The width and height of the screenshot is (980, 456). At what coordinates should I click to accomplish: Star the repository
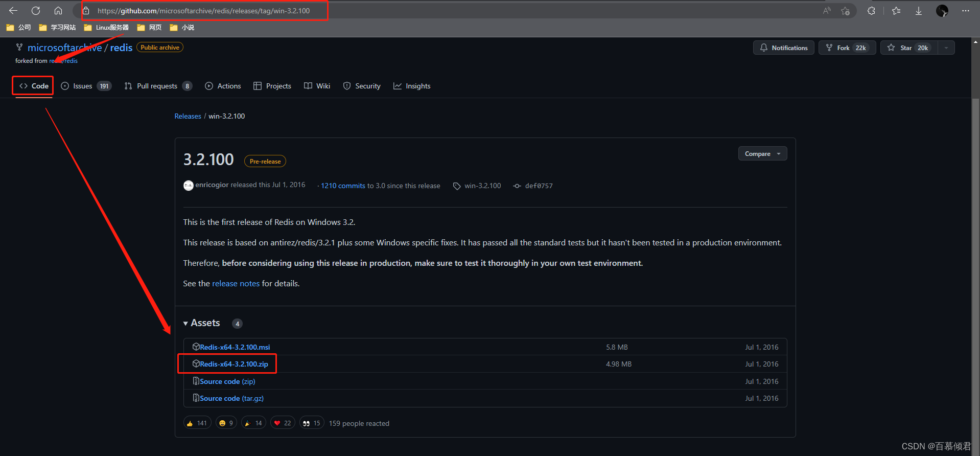click(x=909, y=48)
